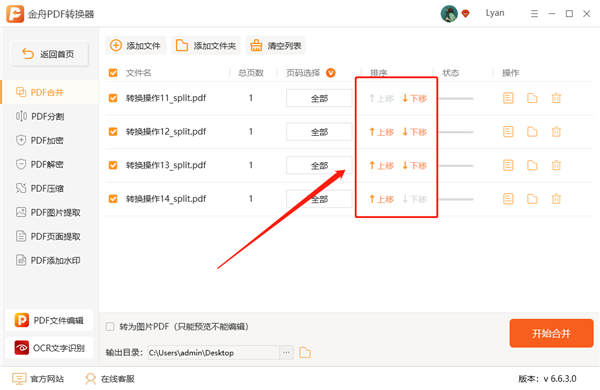Open document view icon for 转换操作13_split.pdf
The height and width of the screenshot is (390, 600).
click(x=508, y=165)
